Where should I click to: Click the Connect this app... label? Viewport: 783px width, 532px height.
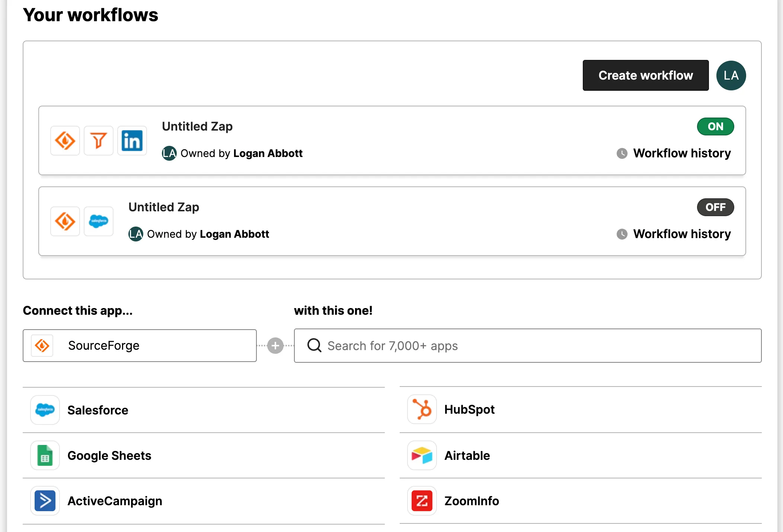[78, 311]
